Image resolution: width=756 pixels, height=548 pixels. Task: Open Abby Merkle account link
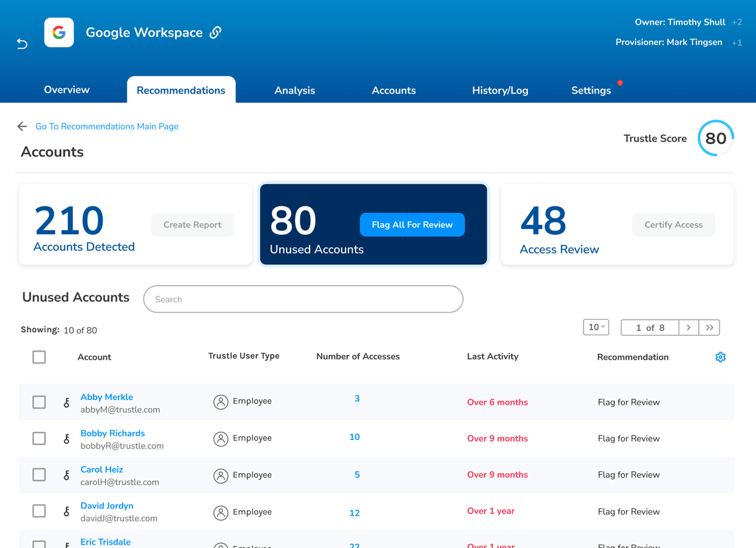coord(107,397)
